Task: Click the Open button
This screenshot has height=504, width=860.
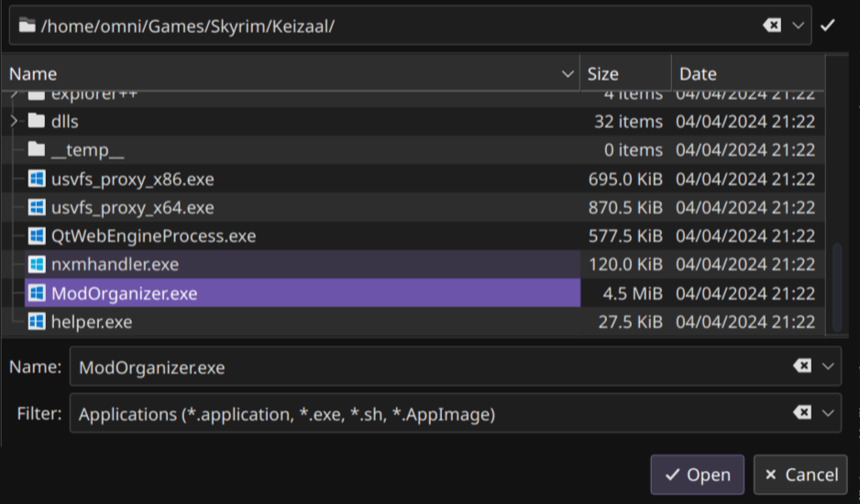Action: point(697,475)
